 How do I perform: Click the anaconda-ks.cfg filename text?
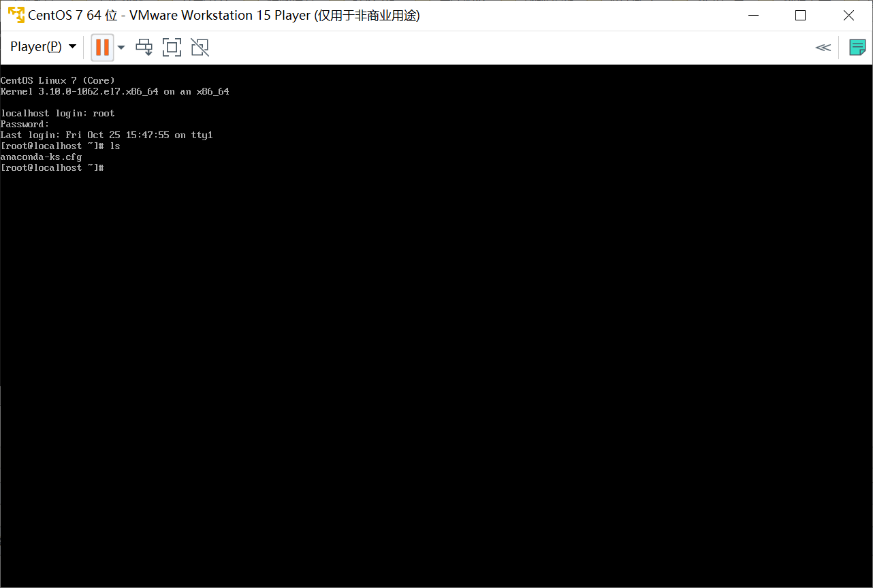click(x=41, y=157)
